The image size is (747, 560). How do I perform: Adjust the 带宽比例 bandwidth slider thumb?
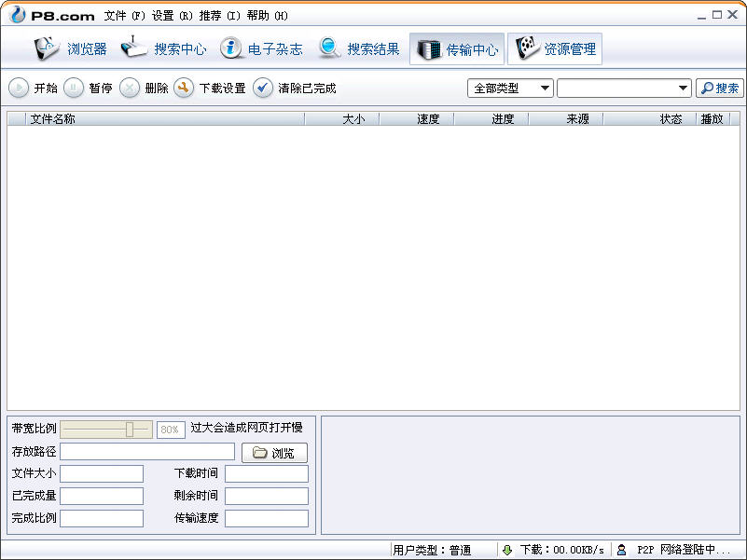[130, 429]
